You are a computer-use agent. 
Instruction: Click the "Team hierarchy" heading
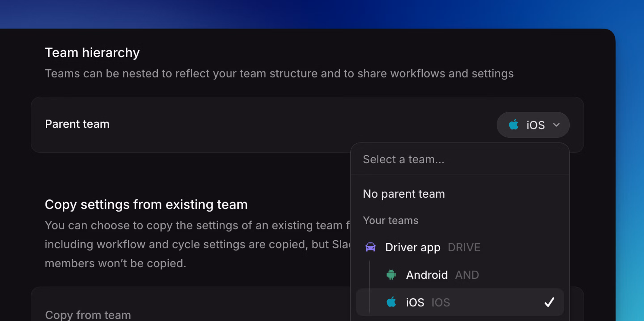pyautogui.click(x=92, y=52)
